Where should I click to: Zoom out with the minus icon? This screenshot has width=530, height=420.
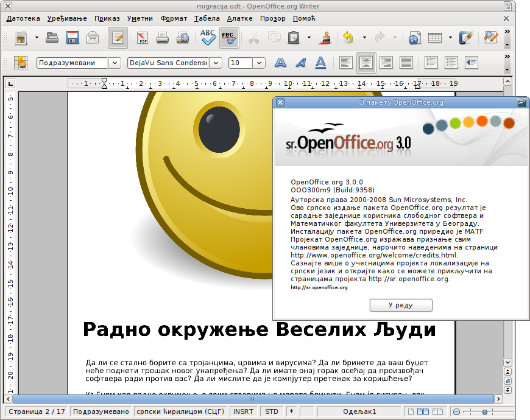(x=456, y=411)
